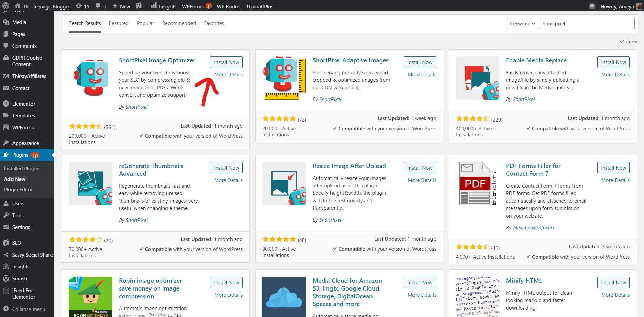Click PDF Forms Filler plugin thumbnail
Image resolution: width=644 pixels, height=317 pixels.
click(x=478, y=184)
